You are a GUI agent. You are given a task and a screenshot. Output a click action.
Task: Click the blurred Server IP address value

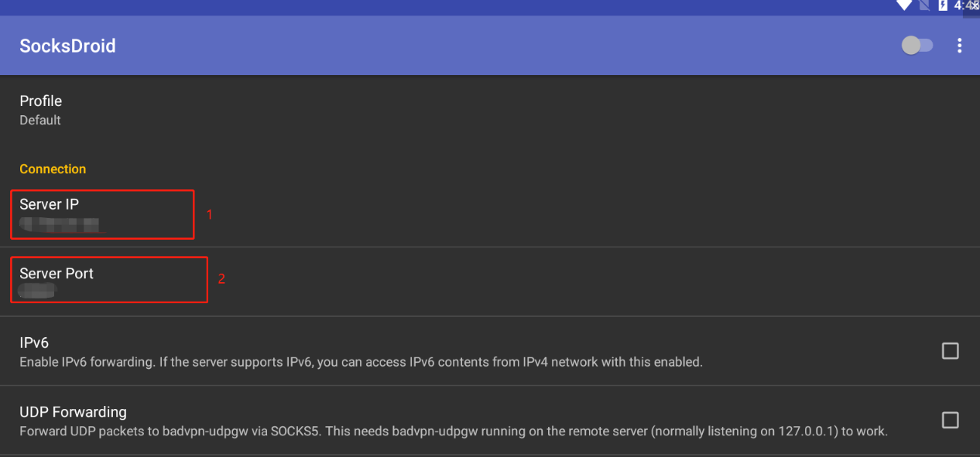(x=61, y=225)
